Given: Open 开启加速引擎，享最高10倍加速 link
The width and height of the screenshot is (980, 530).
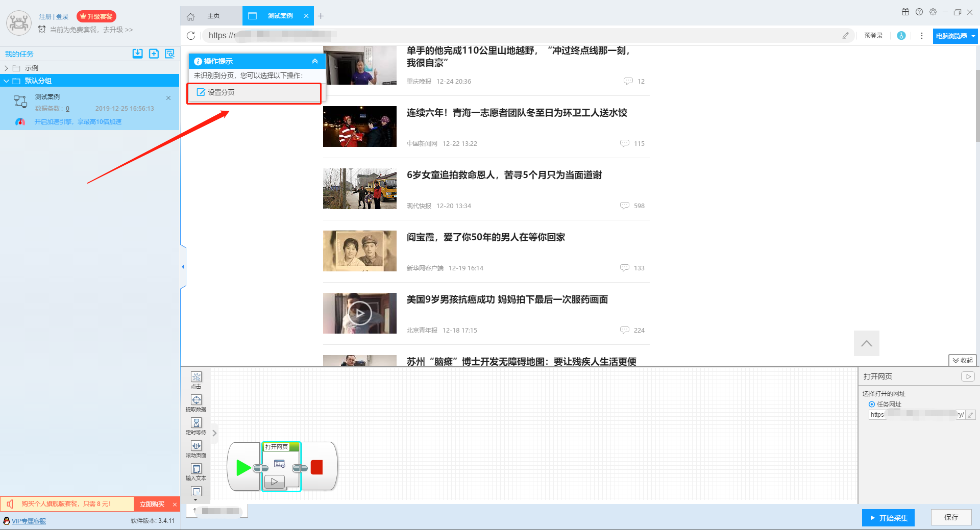Looking at the screenshot, I should pos(78,122).
